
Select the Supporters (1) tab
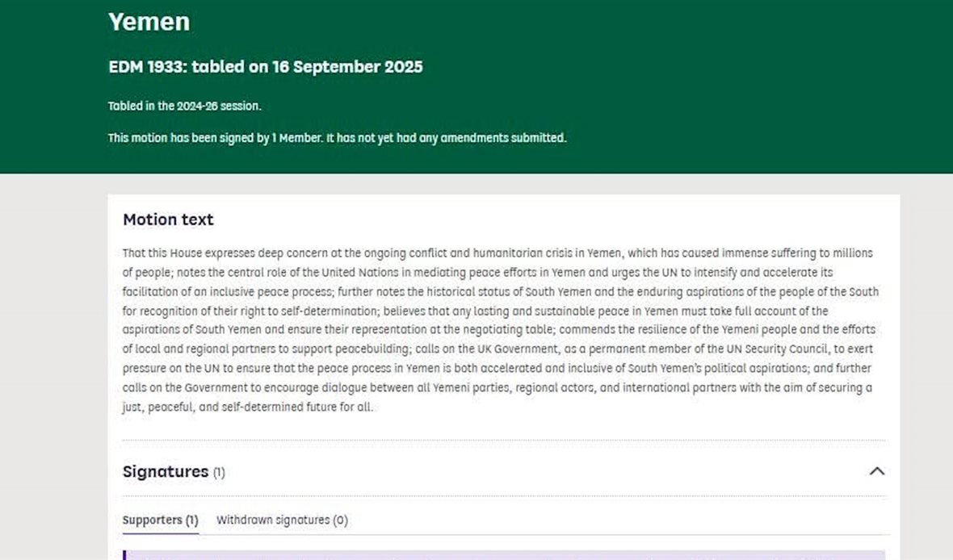tap(160, 520)
